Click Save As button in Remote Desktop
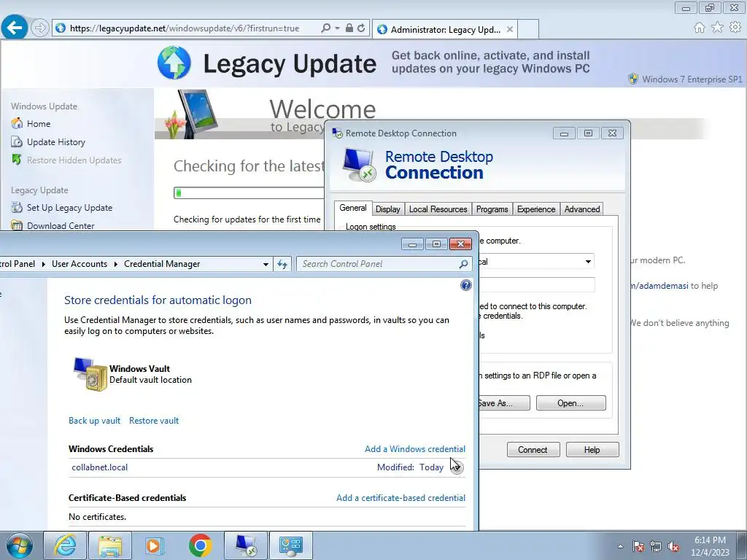 pyautogui.click(x=505, y=402)
